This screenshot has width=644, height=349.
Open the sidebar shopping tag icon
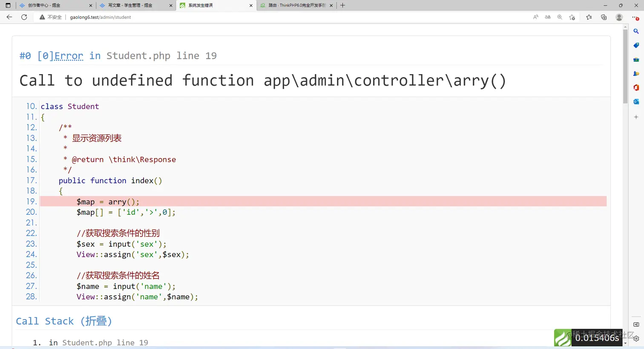coord(636,45)
